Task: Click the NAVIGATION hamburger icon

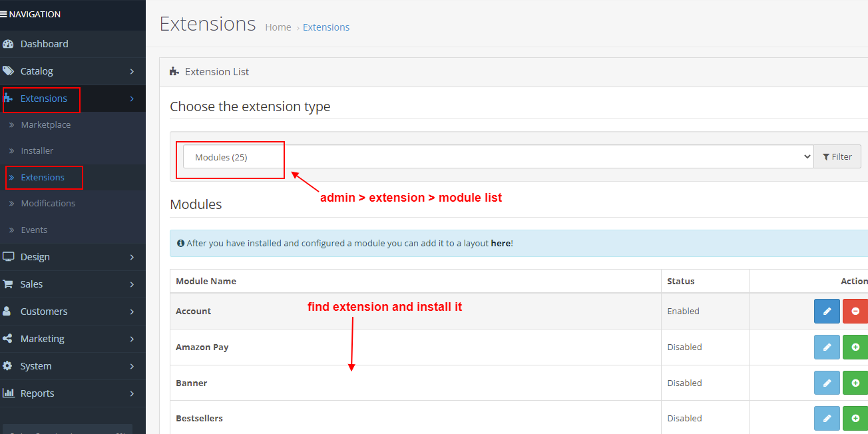Action: [x=7, y=13]
